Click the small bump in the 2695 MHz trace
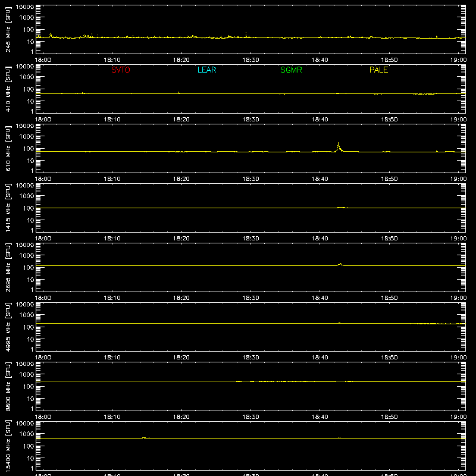The height and width of the screenshot is (476, 476). (340, 264)
